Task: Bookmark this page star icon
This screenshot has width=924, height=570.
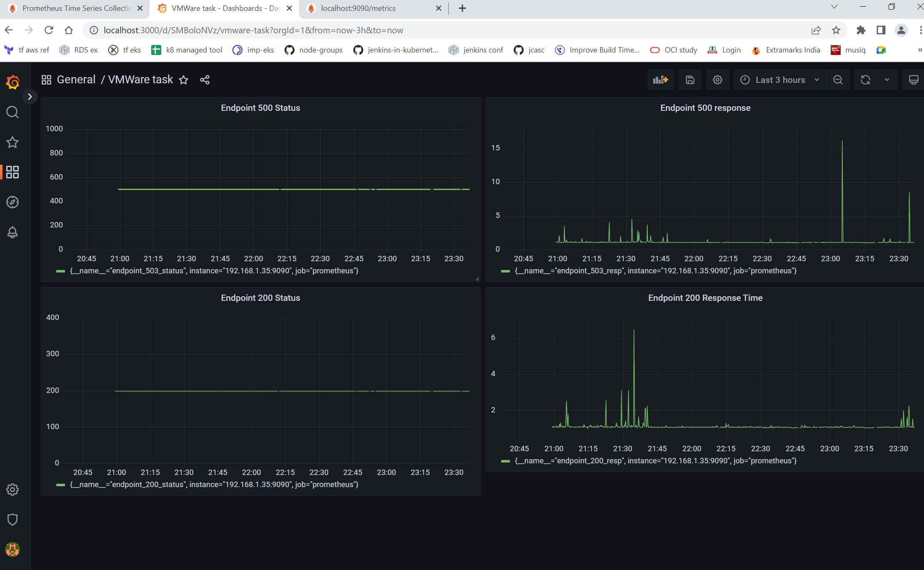Action: pos(836,30)
